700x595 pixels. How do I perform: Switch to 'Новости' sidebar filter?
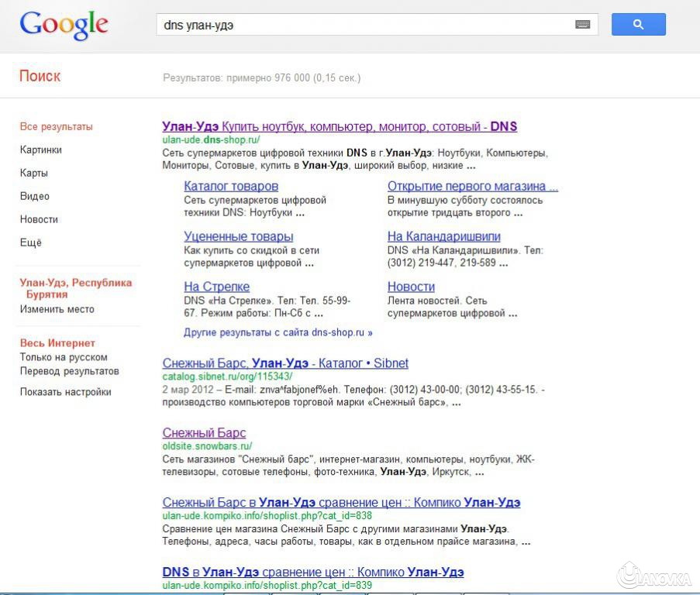(x=39, y=219)
